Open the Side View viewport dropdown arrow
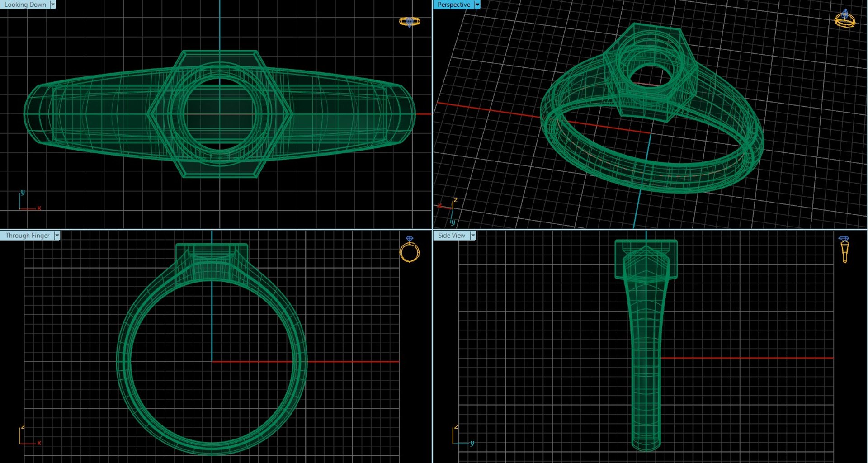The height and width of the screenshot is (463, 868). [473, 236]
